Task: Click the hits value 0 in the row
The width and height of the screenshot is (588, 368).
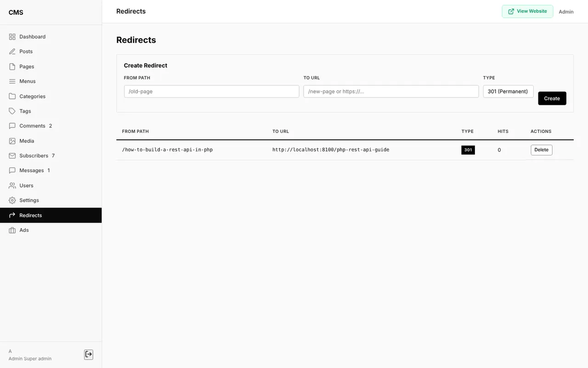Action: [x=499, y=150]
